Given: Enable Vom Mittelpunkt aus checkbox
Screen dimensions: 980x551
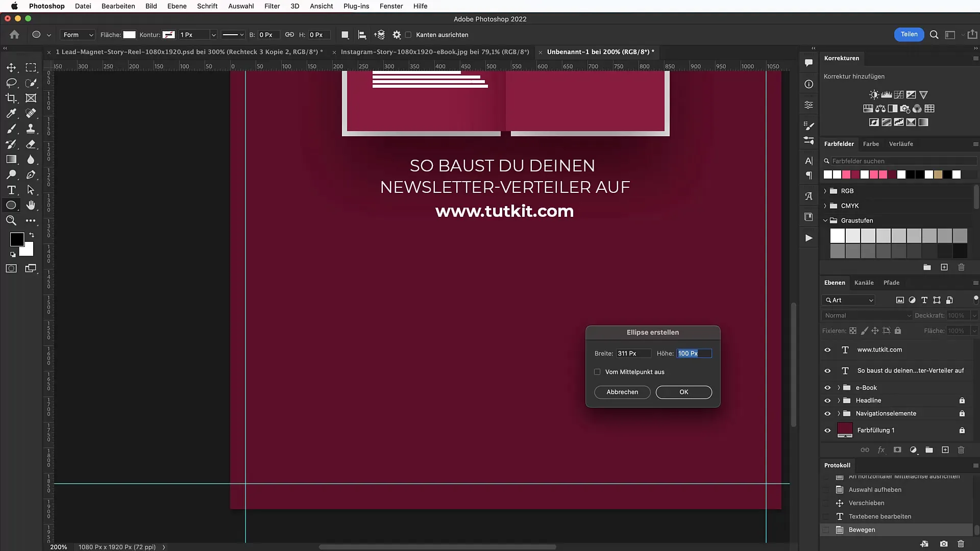Looking at the screenshot, I should click(597, 372).
